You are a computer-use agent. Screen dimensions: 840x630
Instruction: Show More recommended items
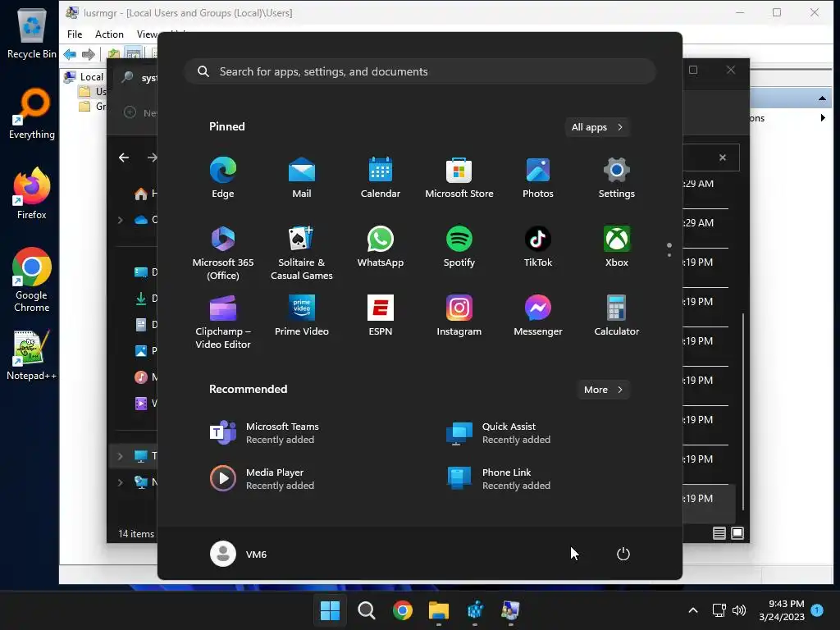pos(603,390)
